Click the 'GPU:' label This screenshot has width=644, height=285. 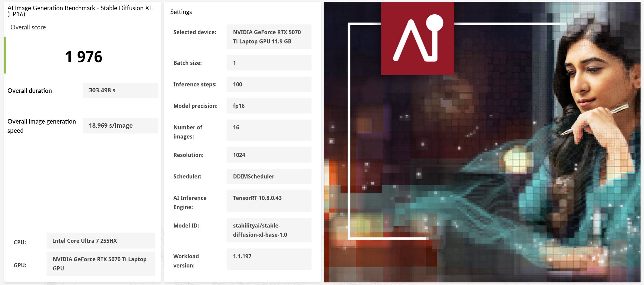coord(20,265)
